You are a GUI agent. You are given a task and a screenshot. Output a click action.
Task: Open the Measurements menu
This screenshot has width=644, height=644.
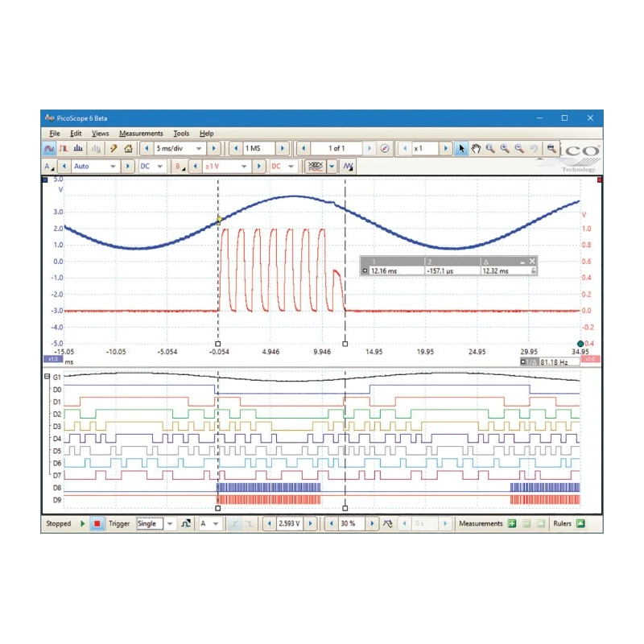[141, 134]
